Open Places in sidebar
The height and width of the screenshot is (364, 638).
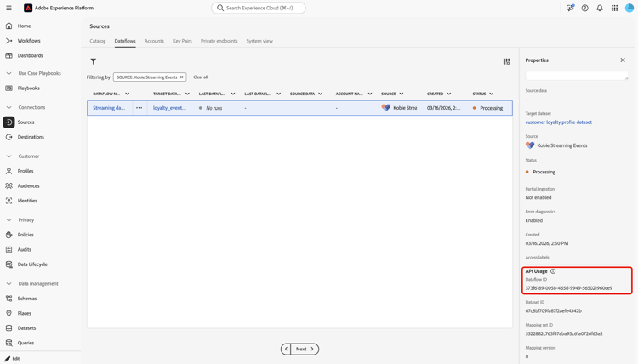pos(24,313)
